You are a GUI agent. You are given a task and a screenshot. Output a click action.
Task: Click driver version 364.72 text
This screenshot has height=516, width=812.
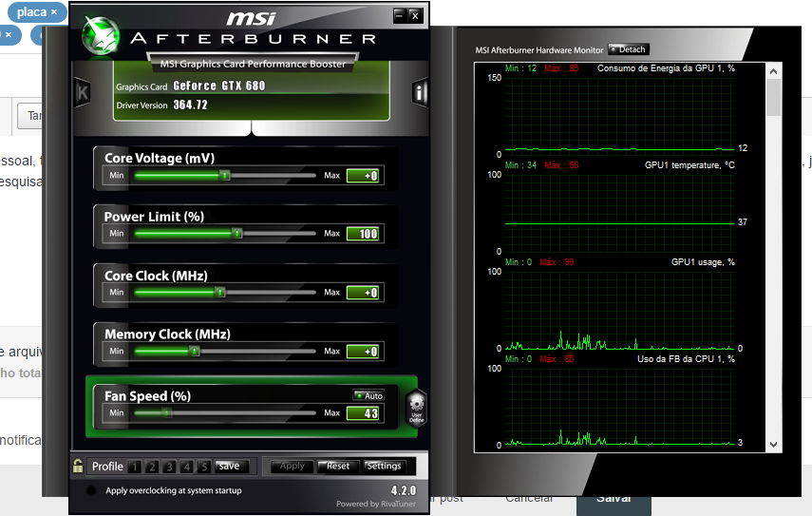pos(190,105)
